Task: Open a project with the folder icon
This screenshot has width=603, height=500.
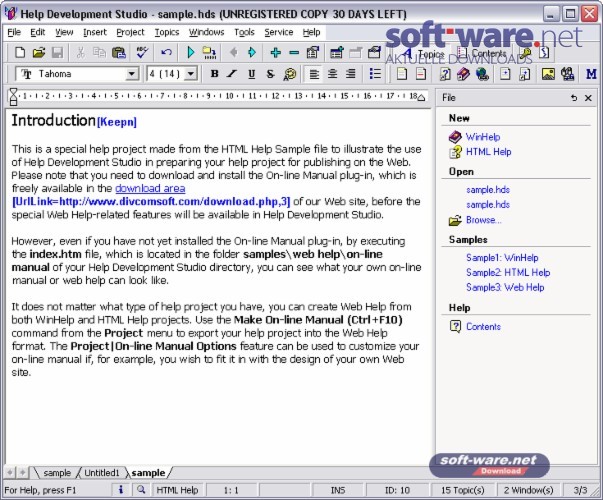Action: 38,52
